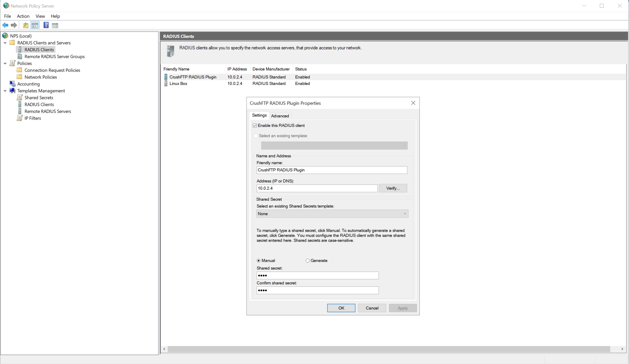The width and height of the screenshot is (629, 364).
Task: Select the Generate radio button
Action: click(307, 261)
